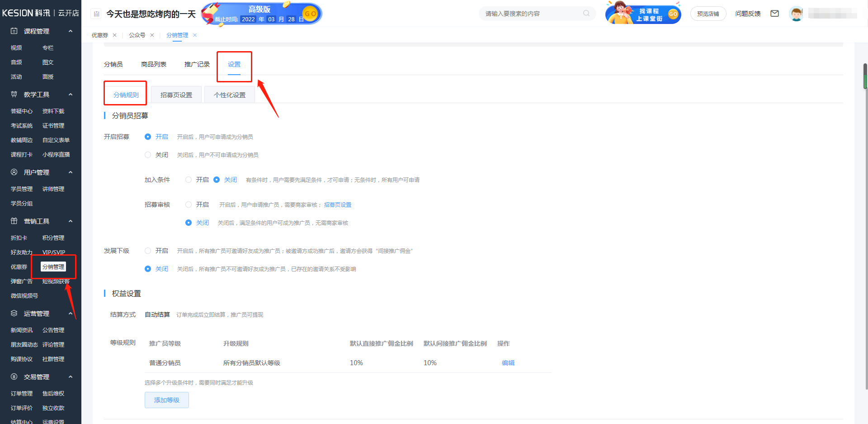Image resolution: width=868 pixels, height=424 pixels.
Task: Open 小程序直播 in the sidebar
Action: click(56, 155)
